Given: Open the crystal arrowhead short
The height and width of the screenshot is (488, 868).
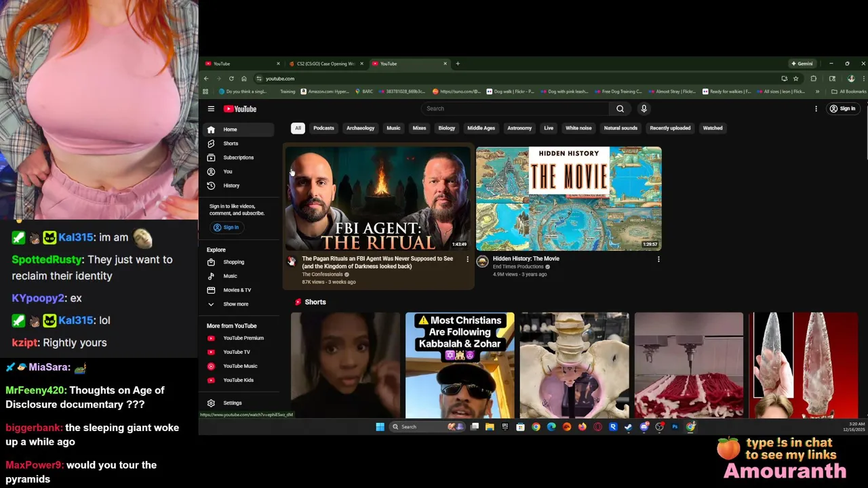Looking at the screenshot, I should (804, 365).
